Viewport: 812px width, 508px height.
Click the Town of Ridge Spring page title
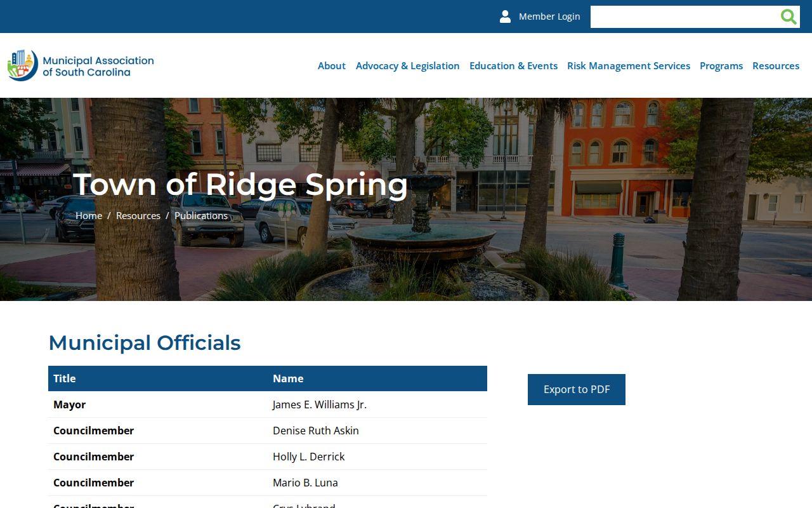coord(240,185)
